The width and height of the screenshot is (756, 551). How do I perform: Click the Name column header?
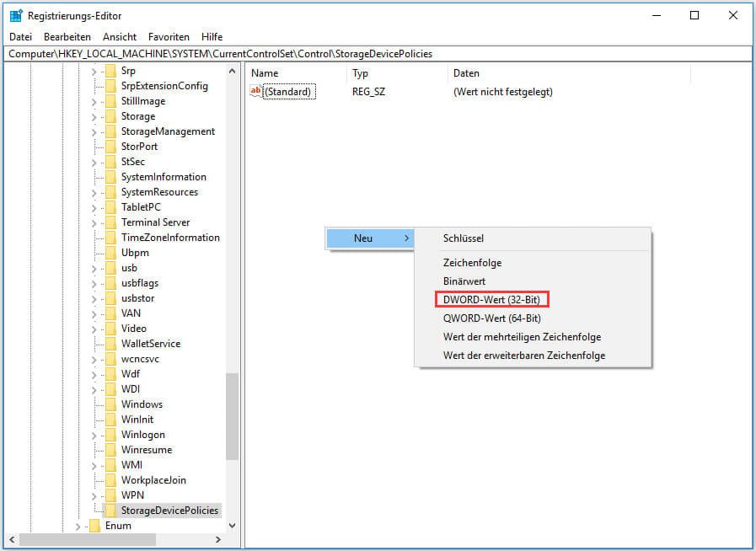[265, 73]
